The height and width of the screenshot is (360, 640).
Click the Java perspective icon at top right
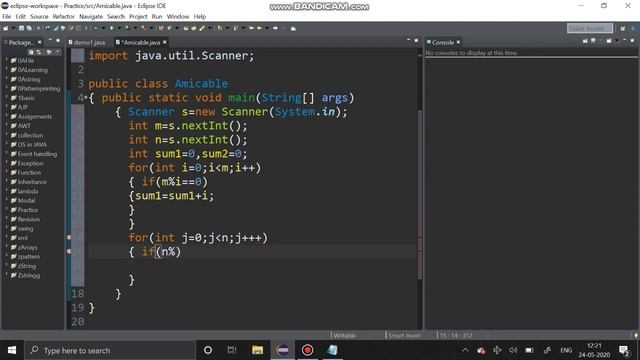[633, 28]
